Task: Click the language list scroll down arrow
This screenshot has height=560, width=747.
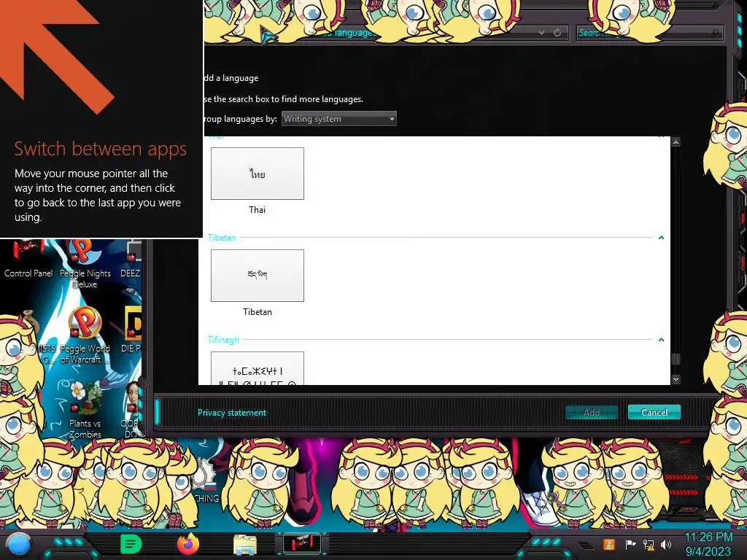Action: (x=676, y=379)
